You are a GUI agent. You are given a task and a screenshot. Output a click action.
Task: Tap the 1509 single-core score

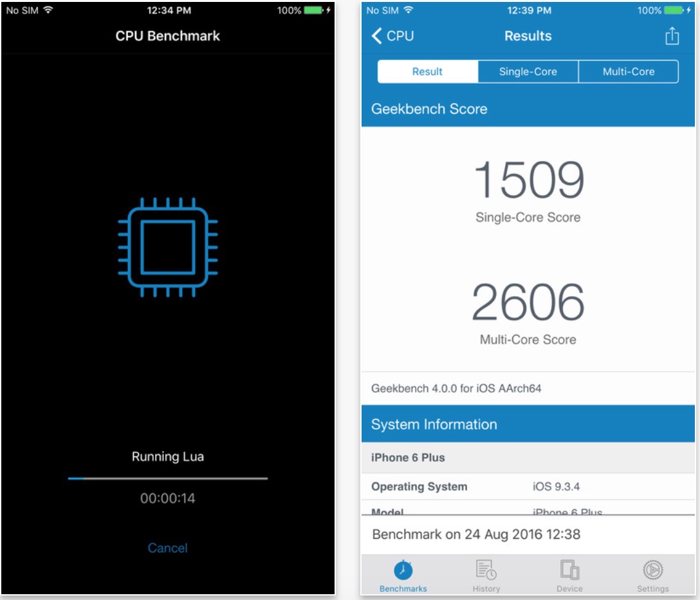tap(529, 180)
